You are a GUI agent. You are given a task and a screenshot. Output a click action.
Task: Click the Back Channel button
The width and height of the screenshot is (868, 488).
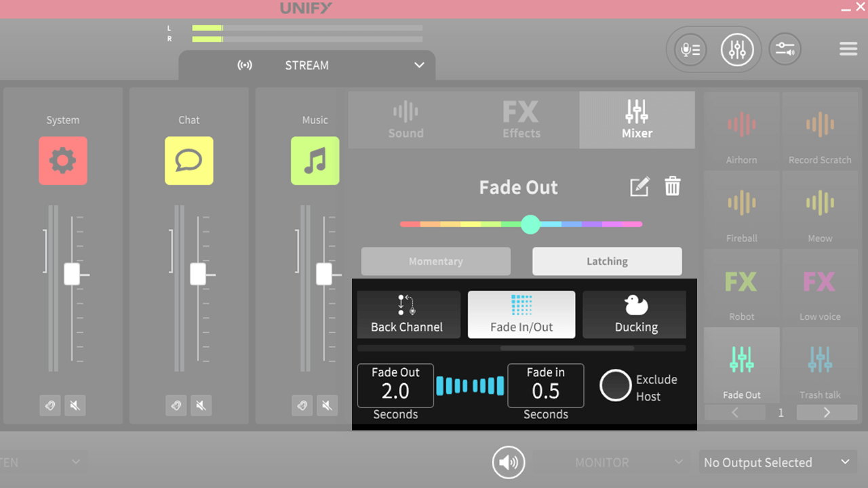(408, 314)
